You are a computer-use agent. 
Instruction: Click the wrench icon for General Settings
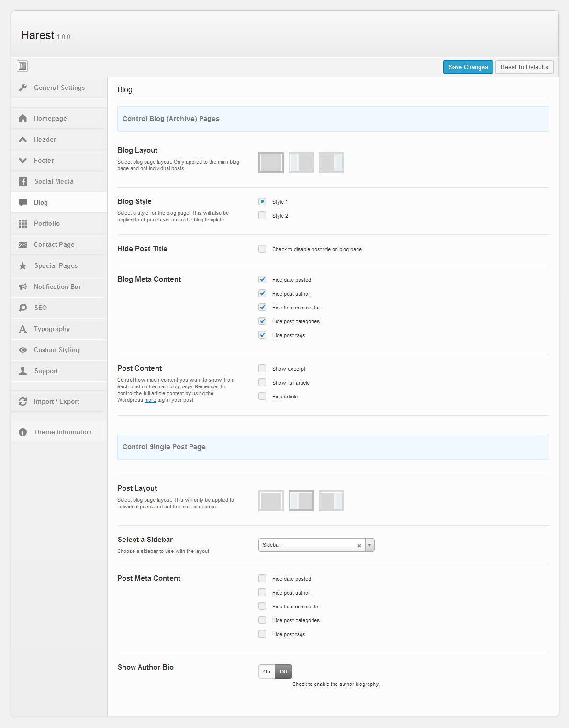coord(22,88)
